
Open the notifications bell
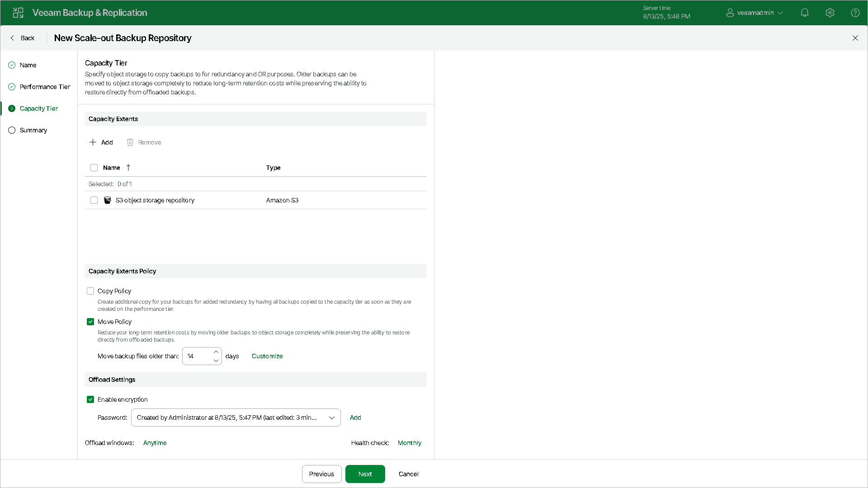[805, 13]
